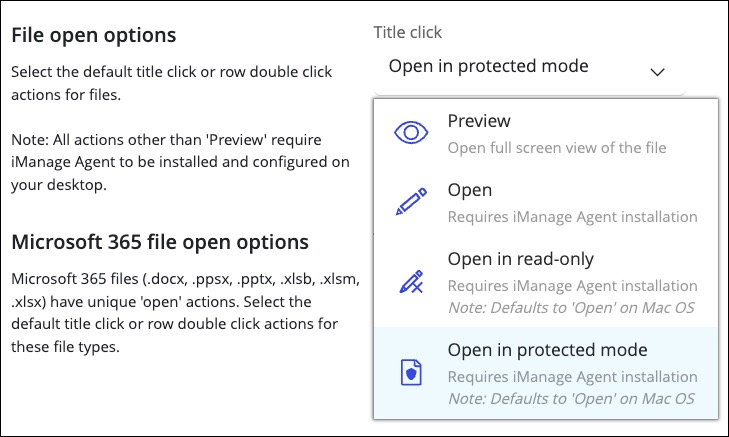Viewport: 729px width, 437px height.
Task: Click the 'Select the default title click' paragraph
Action: coord(172,82)
